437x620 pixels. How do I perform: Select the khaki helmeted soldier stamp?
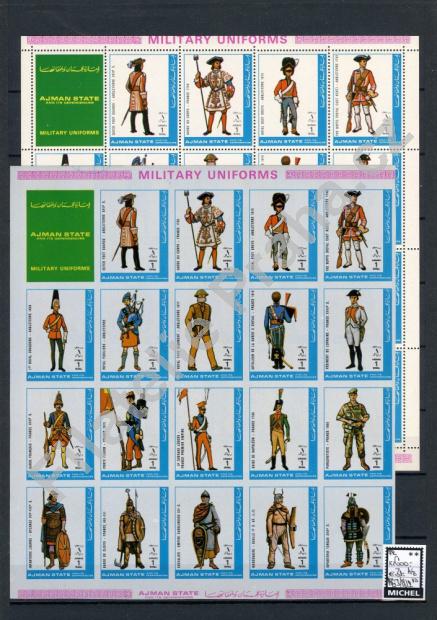(x=209, y=335)
